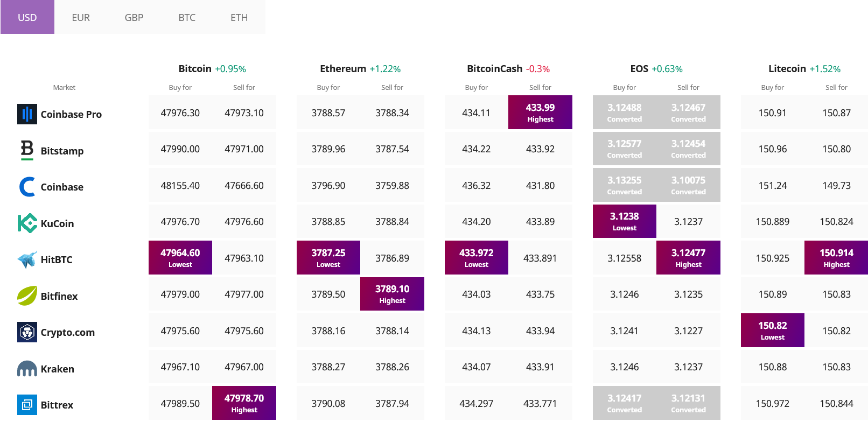
Task: Click the Bitfinex leaf logo icon
Action: pyautogui.click(x=27, y=296)
